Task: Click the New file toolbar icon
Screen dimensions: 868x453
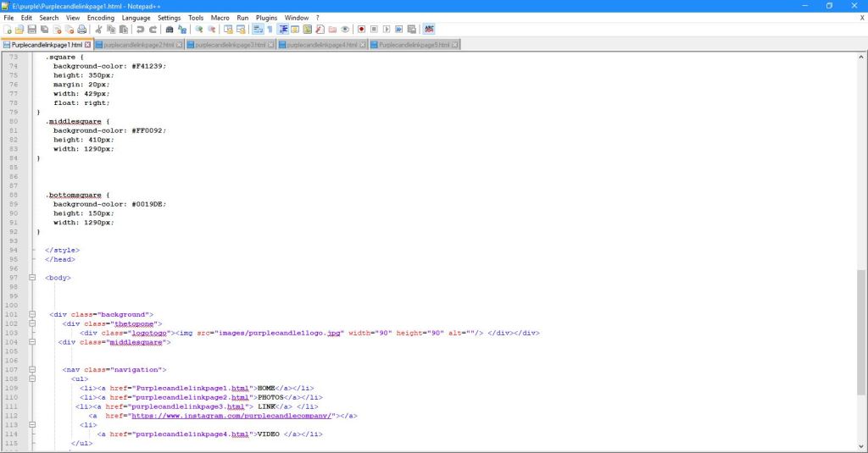Action: (x=8, y=29)
